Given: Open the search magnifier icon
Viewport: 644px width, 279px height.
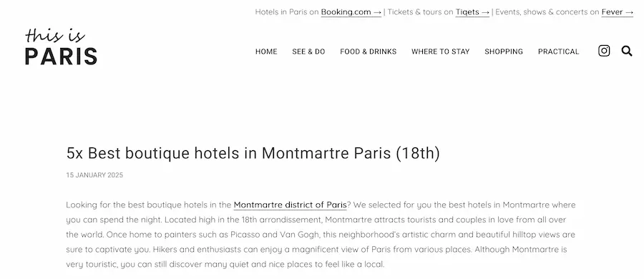Looking at the screenshot, I should click(627, 51).
